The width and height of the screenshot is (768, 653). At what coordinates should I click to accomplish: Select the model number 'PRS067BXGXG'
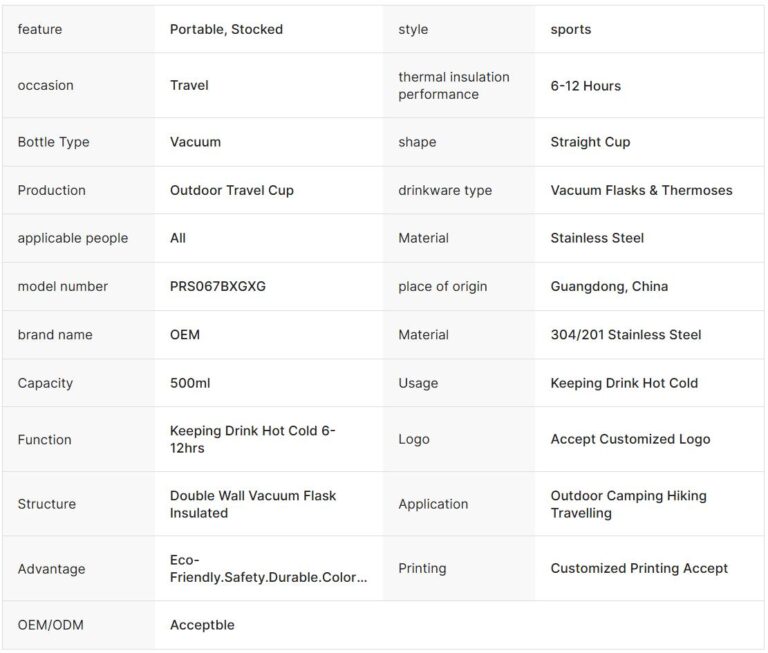point(218,286)
